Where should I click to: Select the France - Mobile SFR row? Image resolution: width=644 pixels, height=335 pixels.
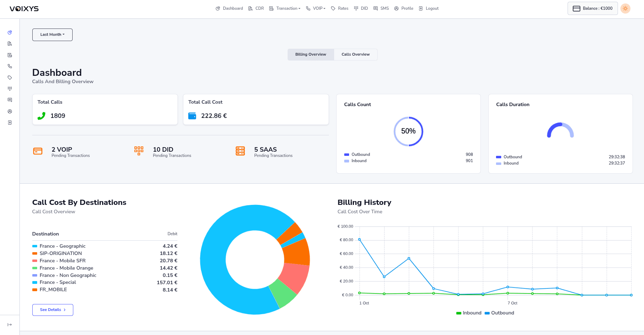click(105, 261)
